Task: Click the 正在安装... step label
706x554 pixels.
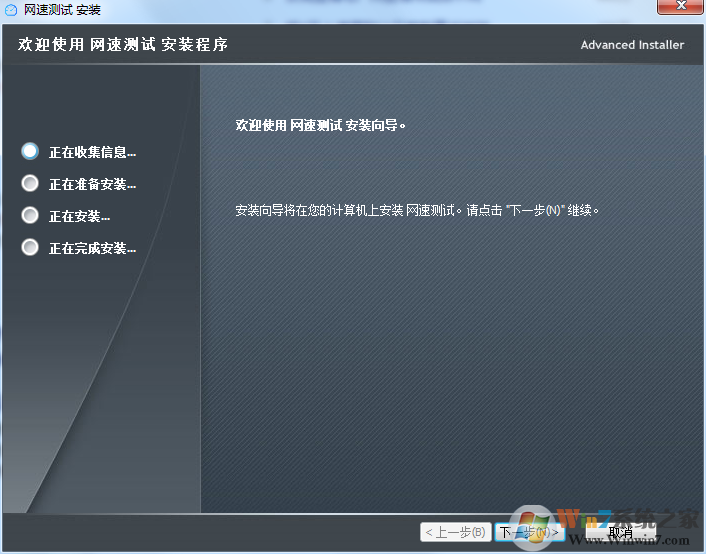Action: 79,216
